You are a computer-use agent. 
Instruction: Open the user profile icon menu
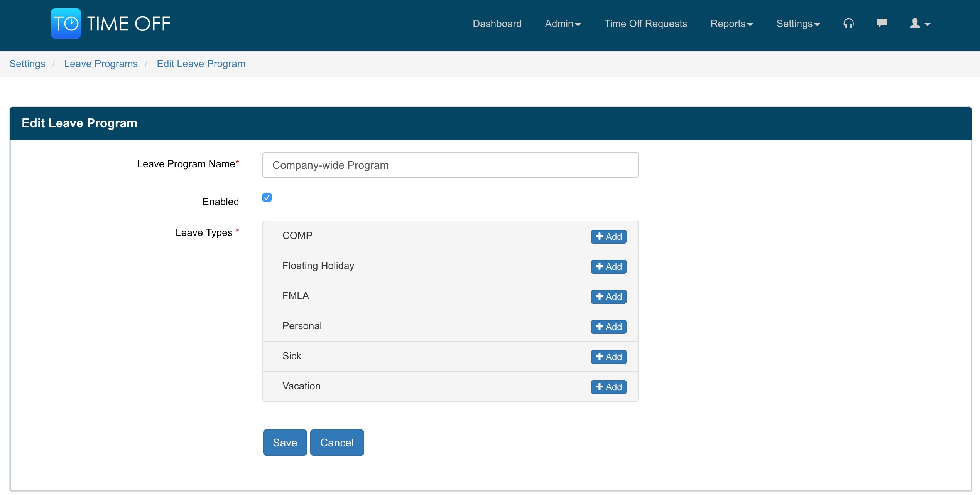pos(920,24)
